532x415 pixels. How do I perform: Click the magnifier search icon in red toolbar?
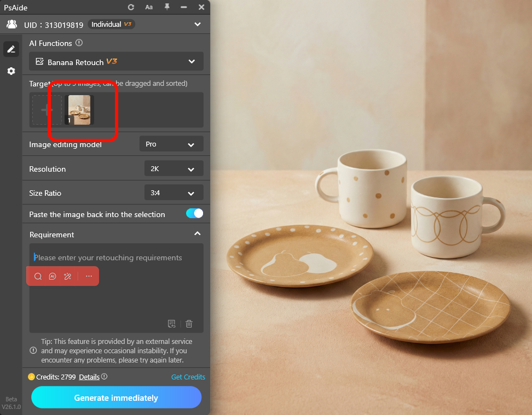pyautogui.click(x=37, y=276)
